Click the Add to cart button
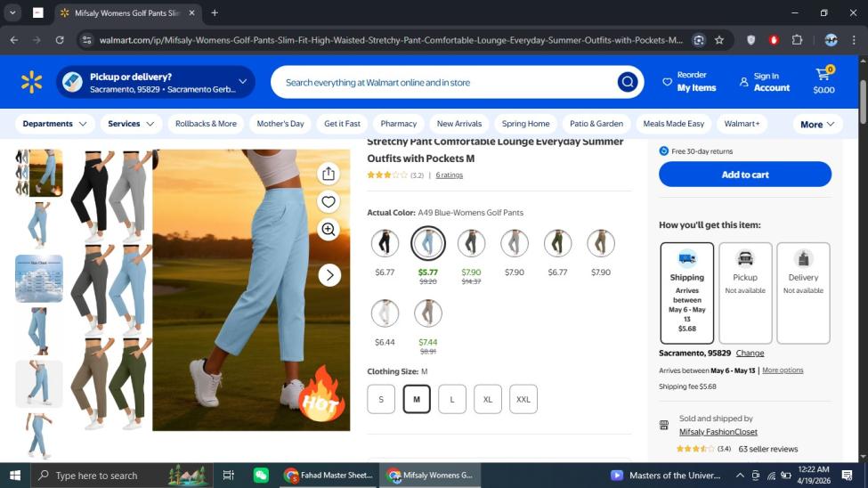The width and height of the screenshot is (868, 488). click(744, 175)
